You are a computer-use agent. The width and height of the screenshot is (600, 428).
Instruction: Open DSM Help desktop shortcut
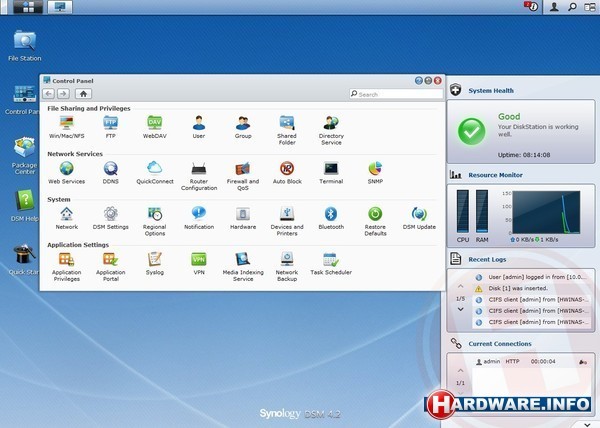click(24, 205)
